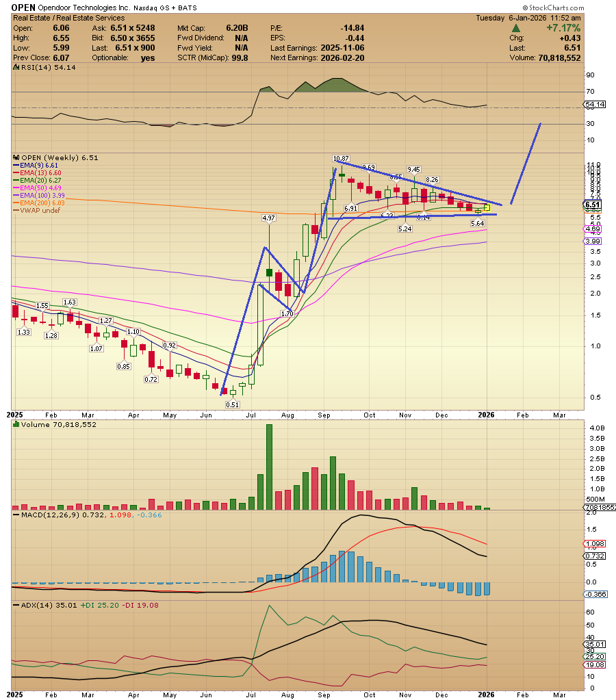This screenshot has height=700, width=616.
Task: Click the 0.51 low price label
Action: (232, 404)
